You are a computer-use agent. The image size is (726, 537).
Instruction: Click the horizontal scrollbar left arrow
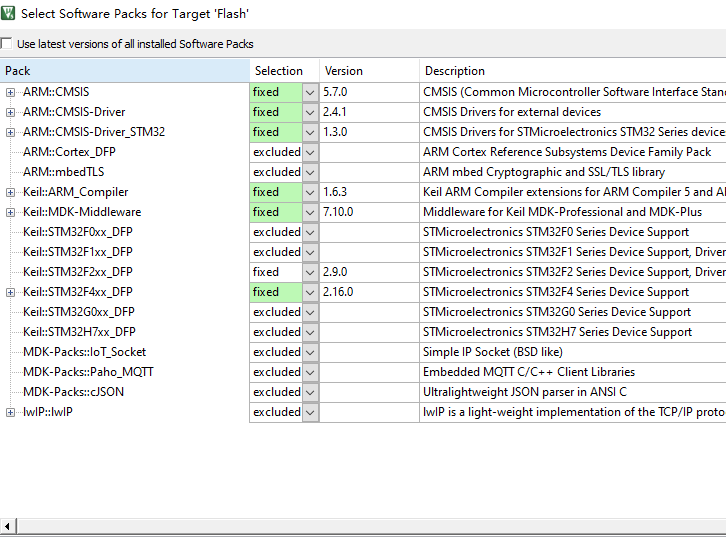7,526
